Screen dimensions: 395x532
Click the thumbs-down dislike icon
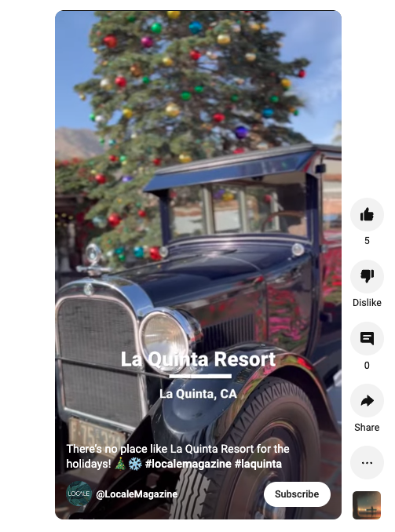[367, 276]
